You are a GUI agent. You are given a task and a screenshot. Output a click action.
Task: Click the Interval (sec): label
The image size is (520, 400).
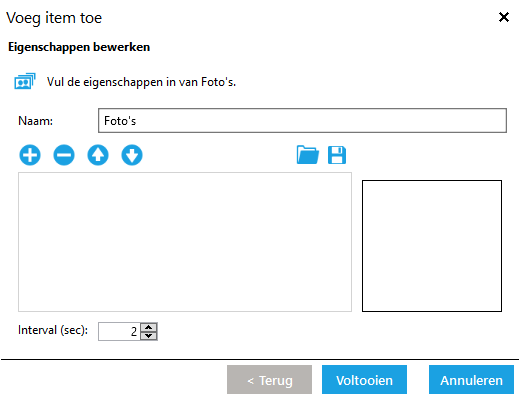[53, 330]
